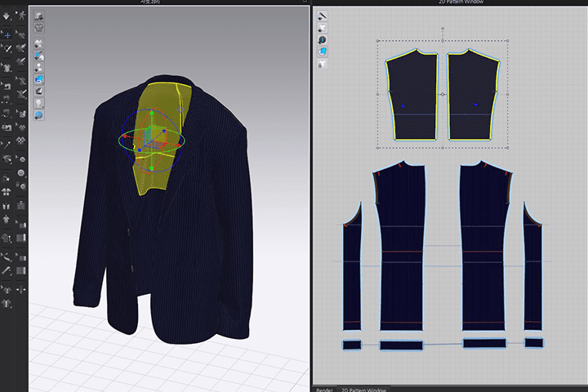The image size is (588, 392).
Task: Pick the needle-shaped tack/pin tool
Action: [x=7, y=144]
